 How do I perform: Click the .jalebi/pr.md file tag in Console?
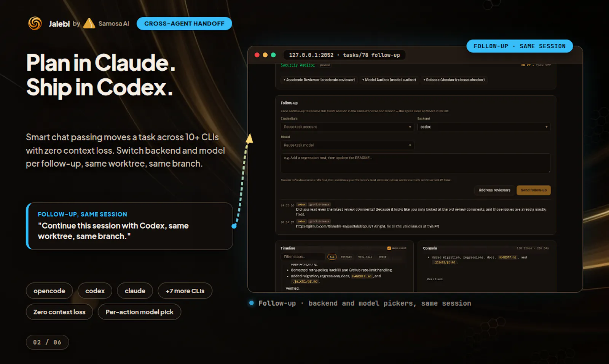click(x=445, y=262)
